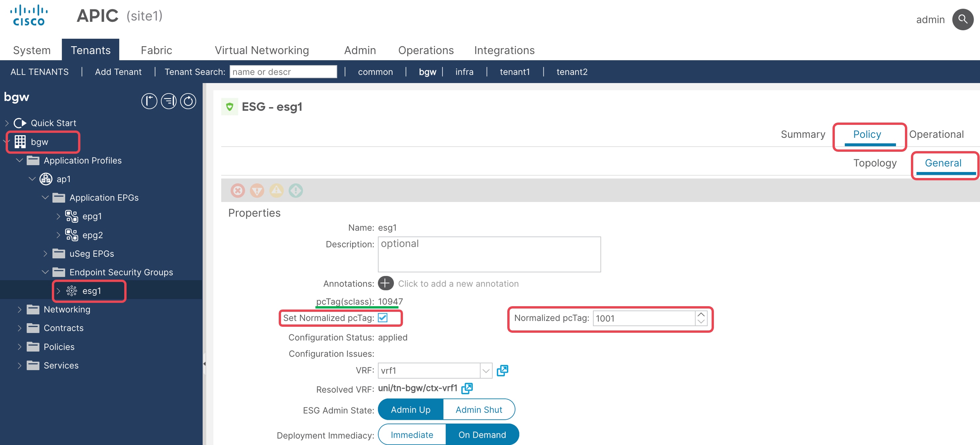
Task: Open the tenant2 link
Action: pyautogui.click(x=572, y=72)
